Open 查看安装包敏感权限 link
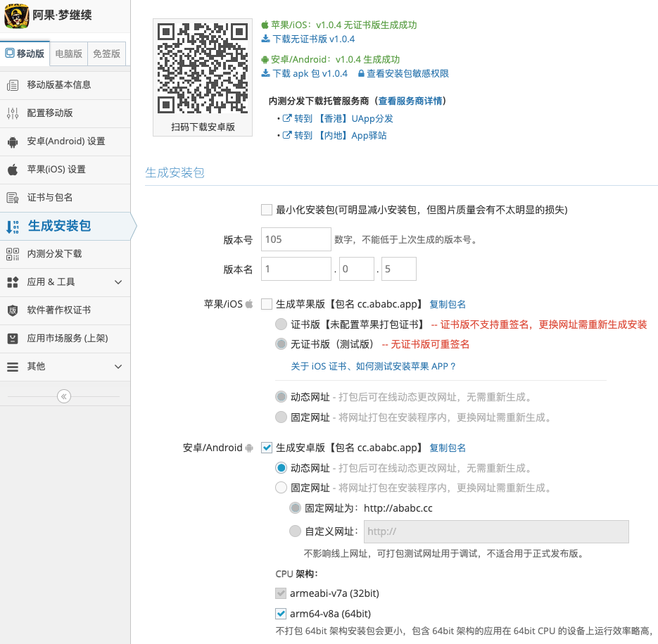Screen dimensions: 658x644 [x=407, y=74]
